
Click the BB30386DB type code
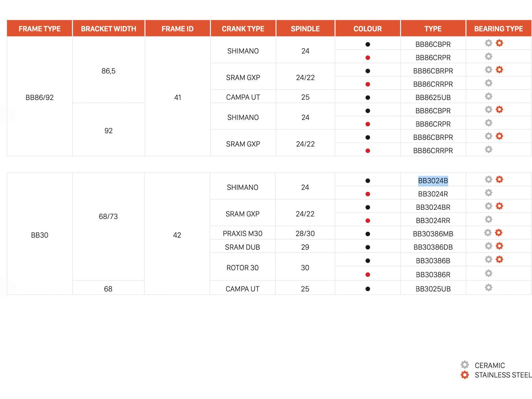coord(433,247)
